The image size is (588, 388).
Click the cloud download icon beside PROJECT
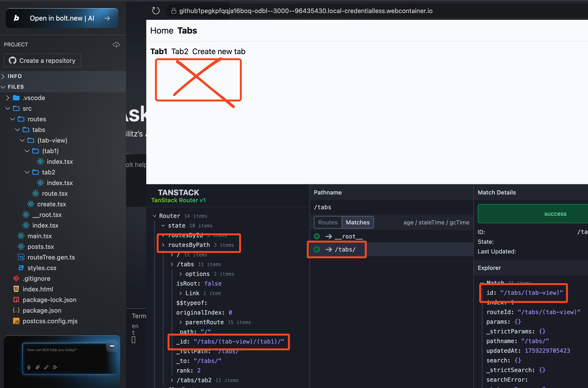[x=116, y=44]
